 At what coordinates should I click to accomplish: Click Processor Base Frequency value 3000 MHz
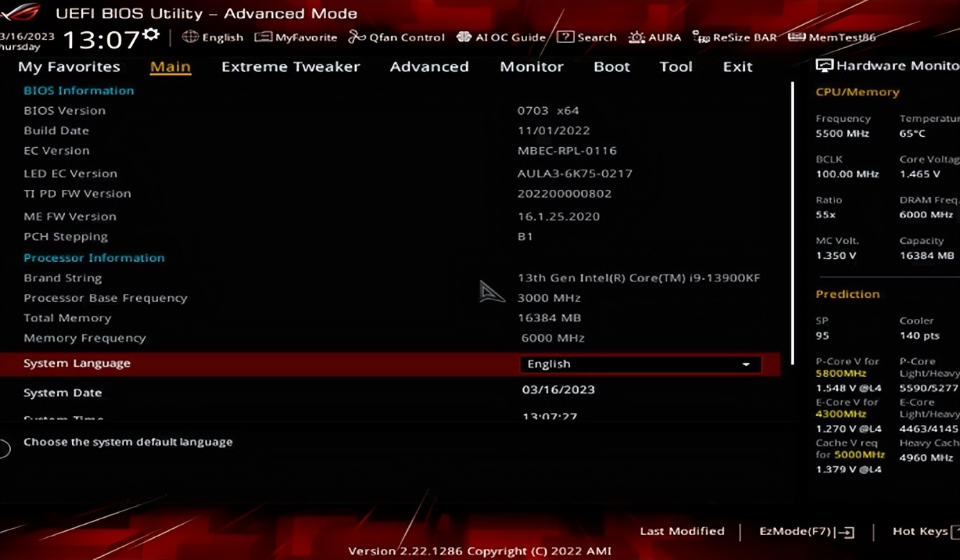pos(549,298)
